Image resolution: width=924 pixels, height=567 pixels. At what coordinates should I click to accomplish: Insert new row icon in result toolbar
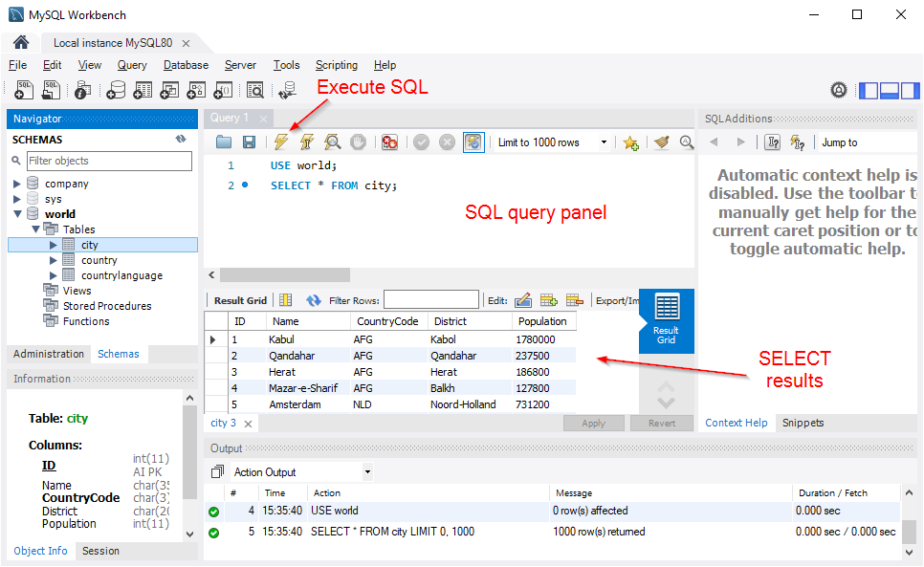[549, 300]
